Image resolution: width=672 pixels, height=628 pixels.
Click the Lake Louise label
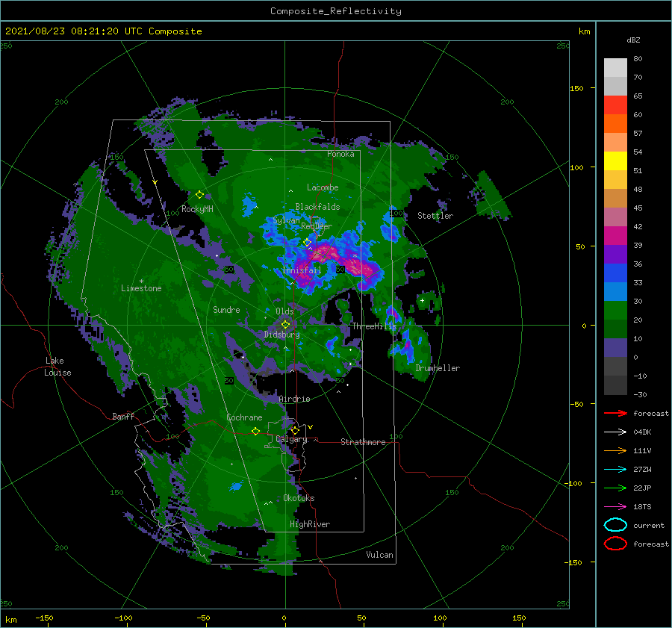tap(57, 367)
